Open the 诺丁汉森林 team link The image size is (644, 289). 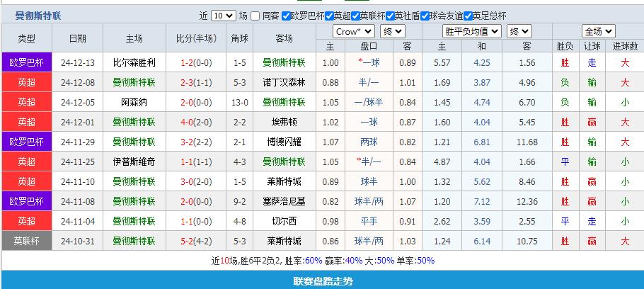coord(283,82)
